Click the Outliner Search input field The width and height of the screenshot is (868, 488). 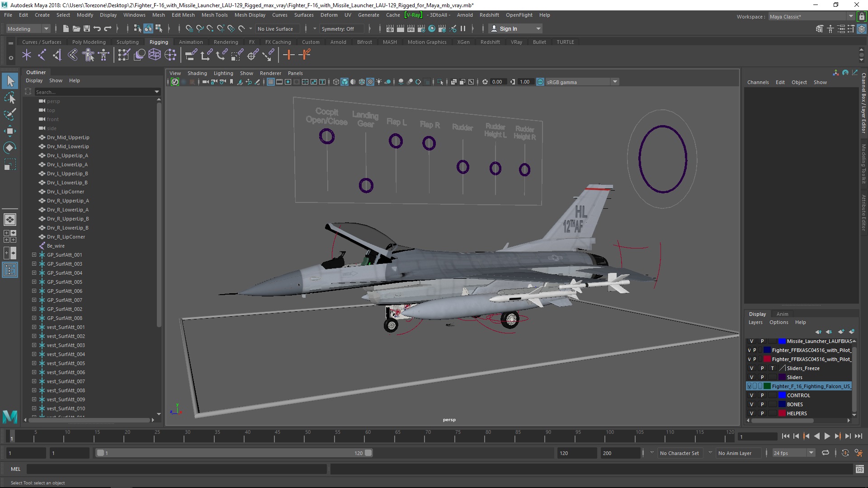(94, 92)
